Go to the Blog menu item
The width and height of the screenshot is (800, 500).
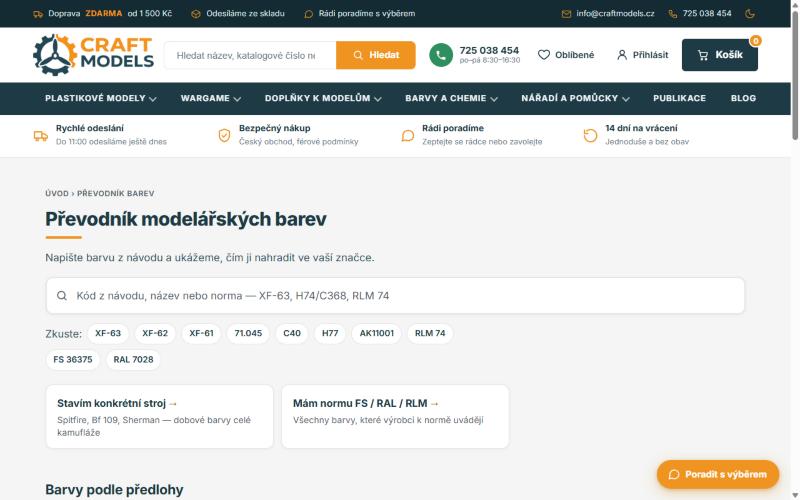[743, 98]
